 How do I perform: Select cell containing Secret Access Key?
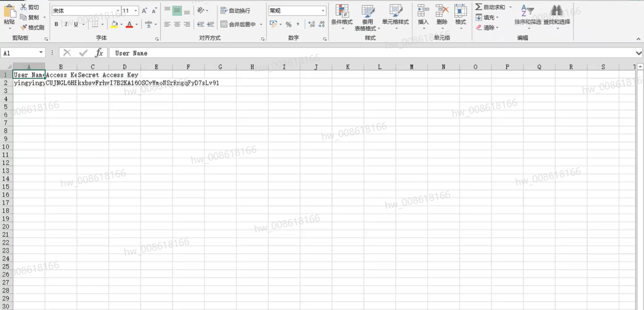(93, 75)
